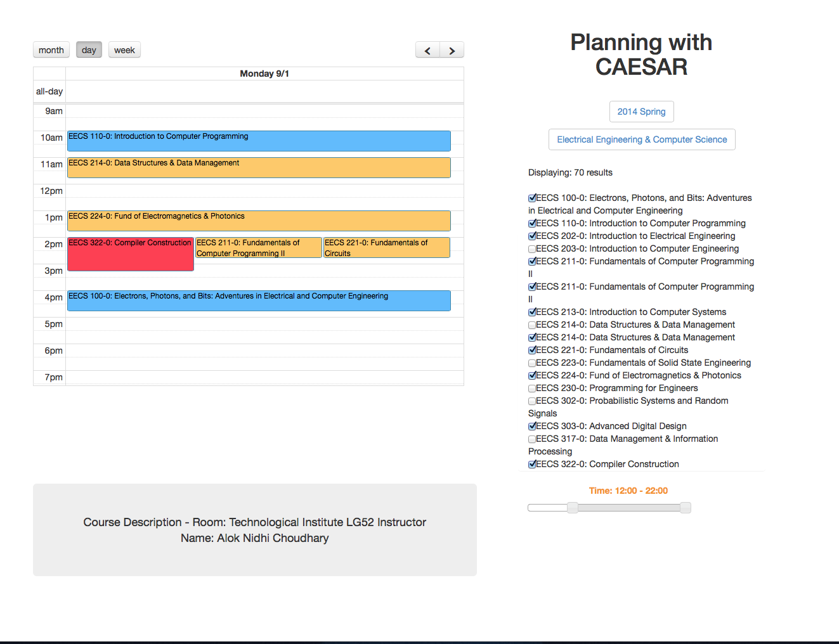Viewport: 839px width, 644px height.
Task: Click the Planning with CAESAR heading
Action: [641, 55]
